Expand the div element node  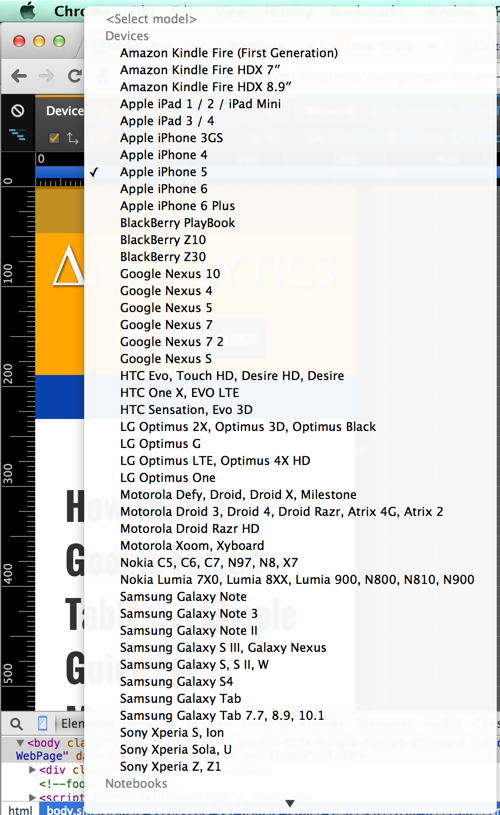click(x=32, y=770)
